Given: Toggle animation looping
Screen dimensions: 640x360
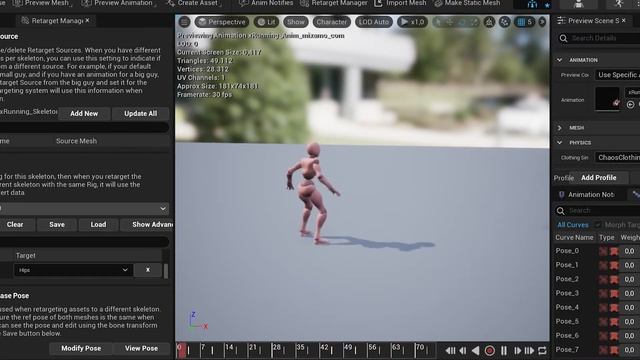Looking at the screenshot, I should (x=542, y=351).
